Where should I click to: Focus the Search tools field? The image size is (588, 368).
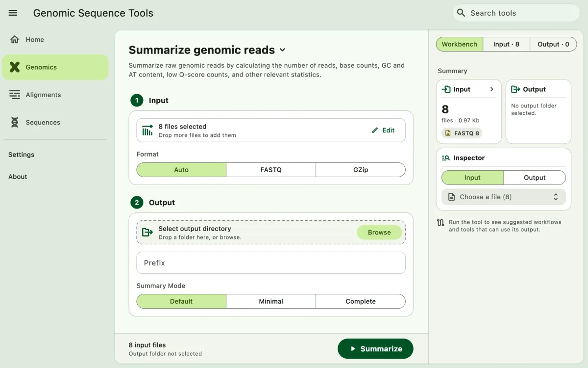tap(516, 13)
